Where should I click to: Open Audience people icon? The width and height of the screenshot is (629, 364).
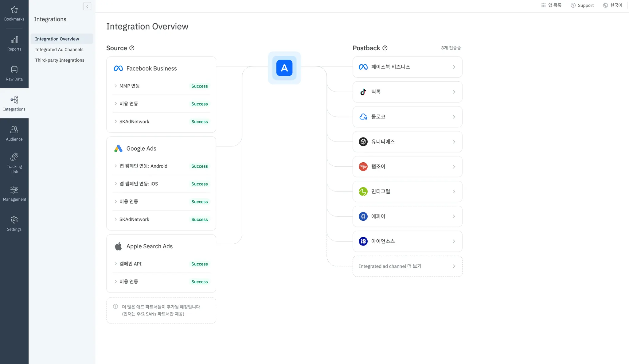(x=14, y=130)
